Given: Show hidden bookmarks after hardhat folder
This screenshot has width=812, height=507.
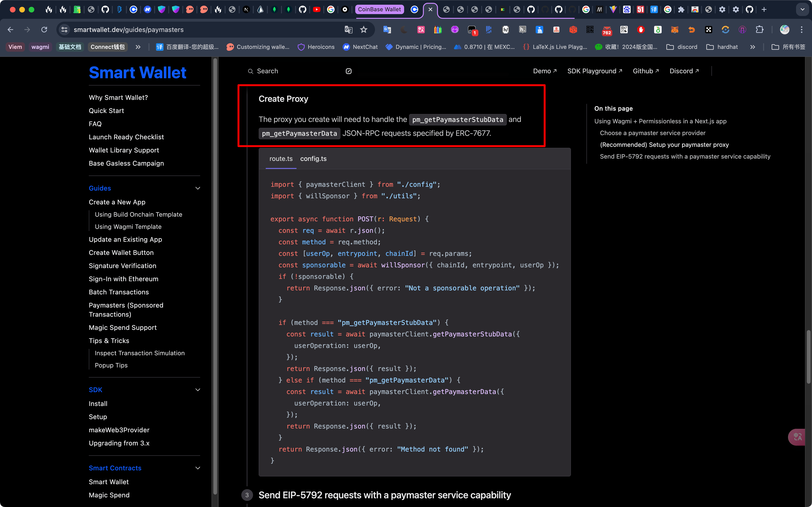Looking at the screenshot, I should (753, 47).
